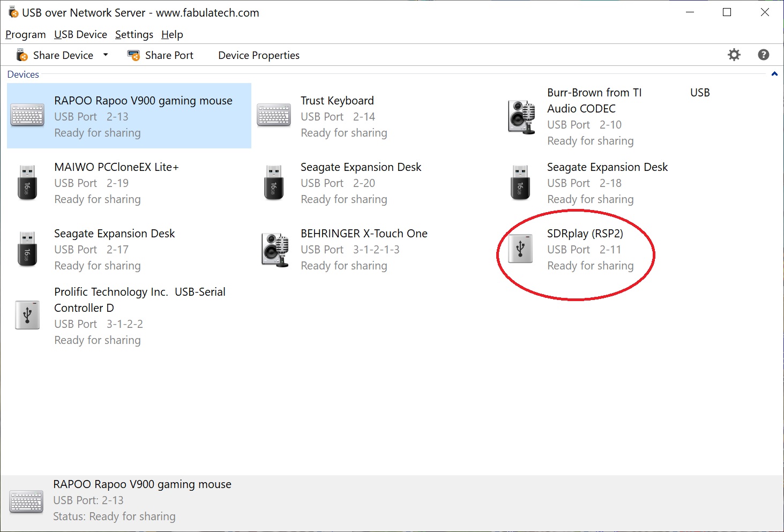Click the settings gear icon in toolbar

click(x=734, y=55)
